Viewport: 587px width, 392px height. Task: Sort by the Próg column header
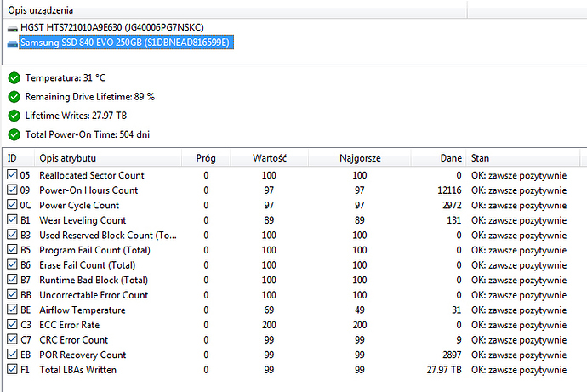pos(206,158)
